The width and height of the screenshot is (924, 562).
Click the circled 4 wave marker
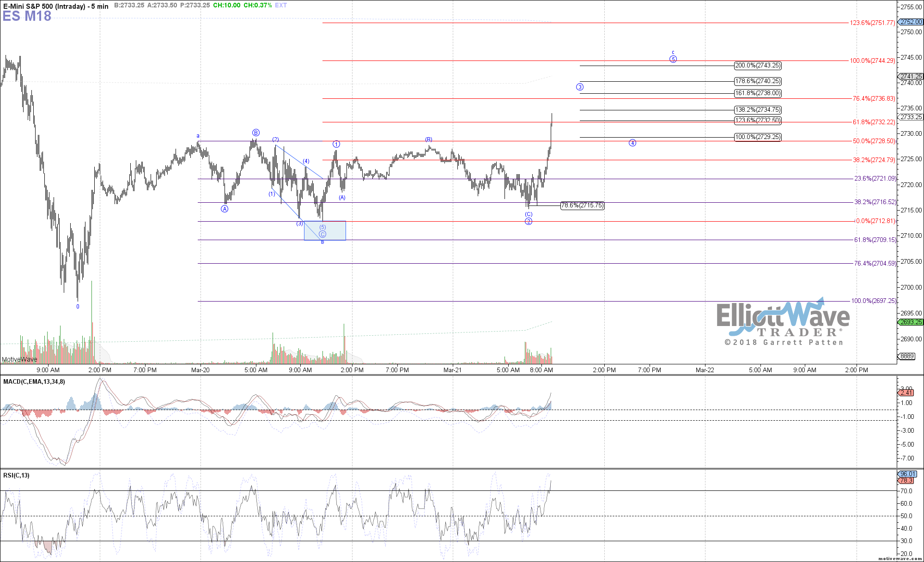click(x=632, y=143)
